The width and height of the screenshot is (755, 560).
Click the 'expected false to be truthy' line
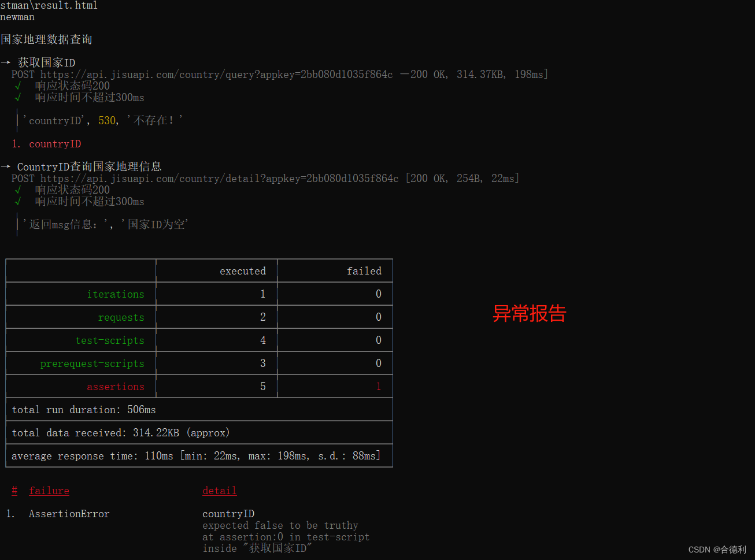click(x=280, y=525)
